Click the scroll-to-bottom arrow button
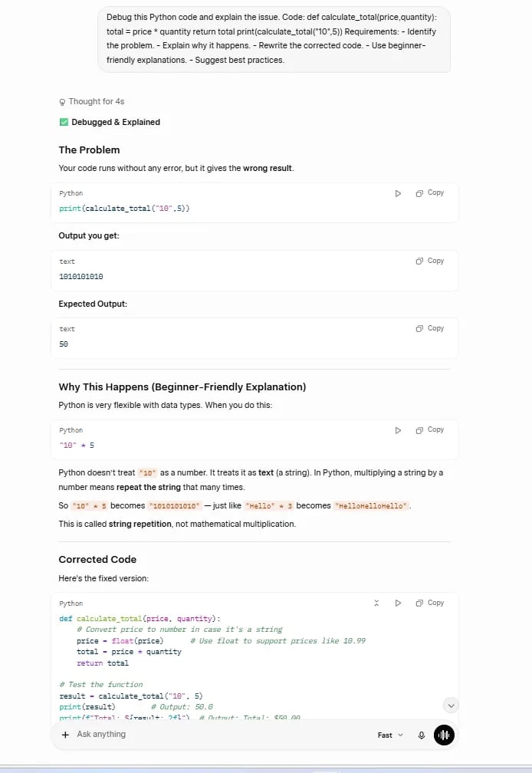Screen dimensions: 532x773 tap(451, 706)
